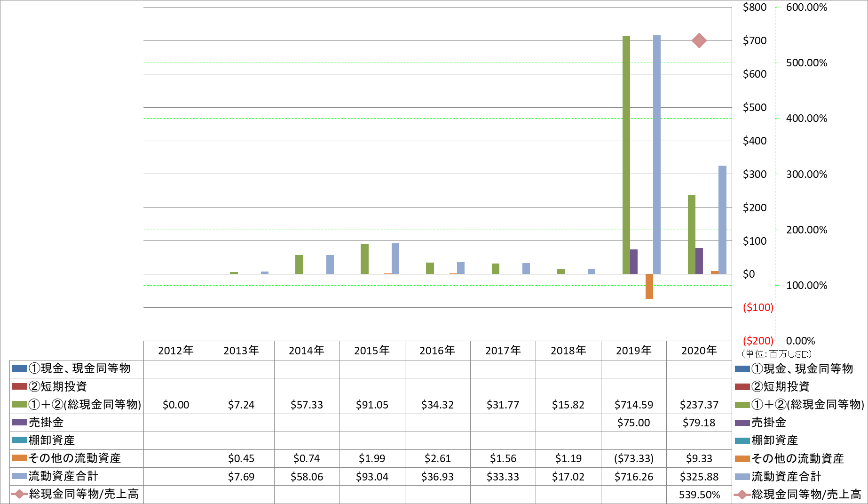The width and height of the screenshot is (868, 504).
Task: Select the green 2020 total cash bar
Action: tap(692, 234)
